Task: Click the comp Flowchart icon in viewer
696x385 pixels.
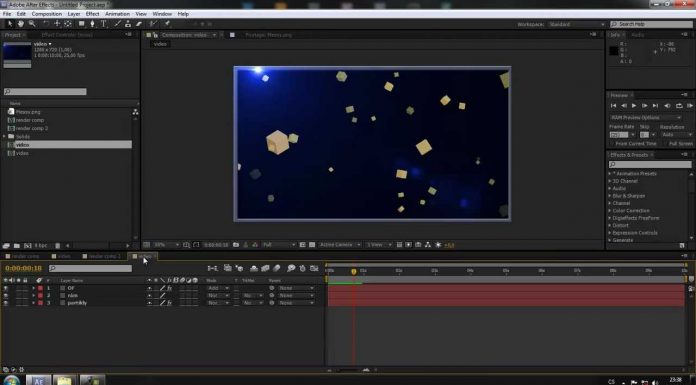Action: pyautogui.click(x=428, y=245)
